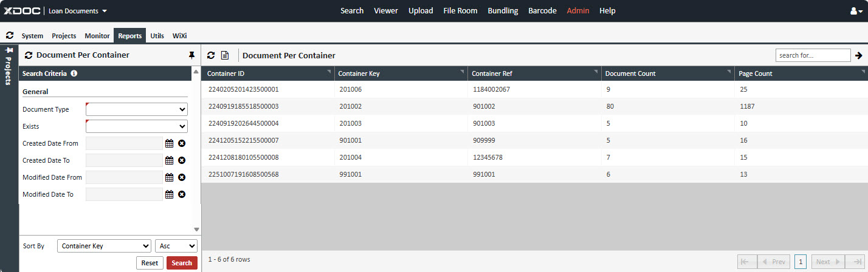The height and width of the screenshot is (272, 868).
Task: Open the Created Date From calendar picker
Action: [x=170, y=143]
